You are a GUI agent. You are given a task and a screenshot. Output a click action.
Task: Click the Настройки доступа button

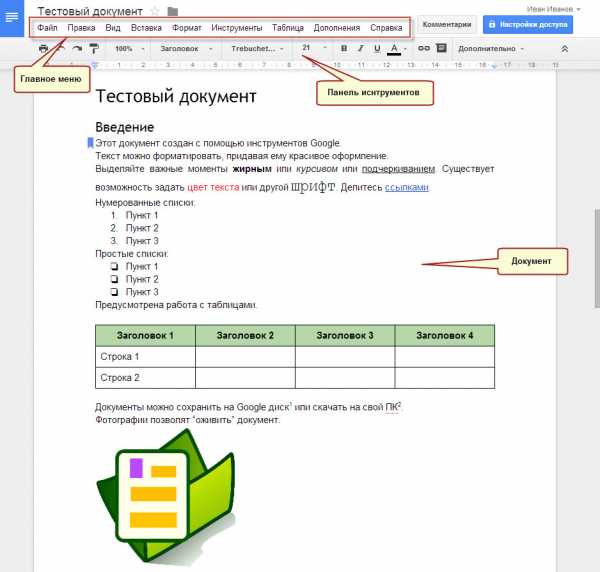[528, 24]
